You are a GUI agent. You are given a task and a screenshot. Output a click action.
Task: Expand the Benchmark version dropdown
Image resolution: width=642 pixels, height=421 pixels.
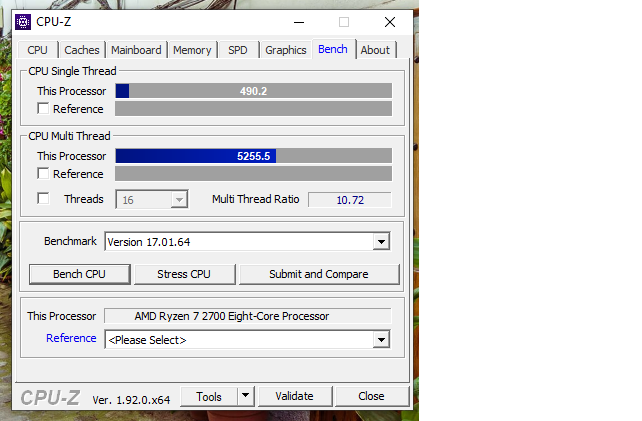(x=247, y=242)
